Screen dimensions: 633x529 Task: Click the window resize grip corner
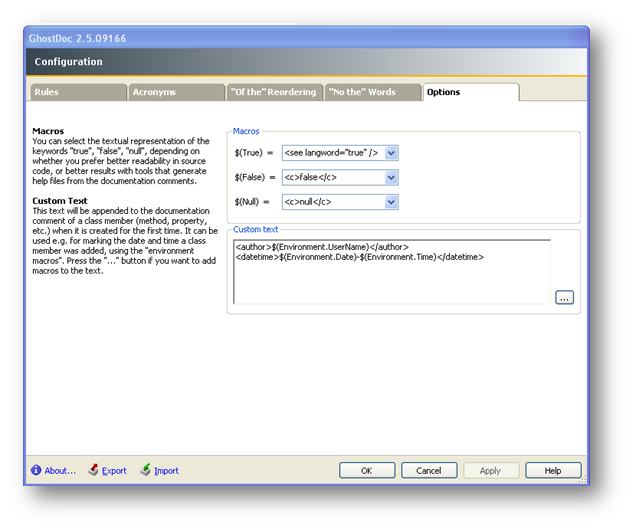pyautogui.click(x=583, y=480)
